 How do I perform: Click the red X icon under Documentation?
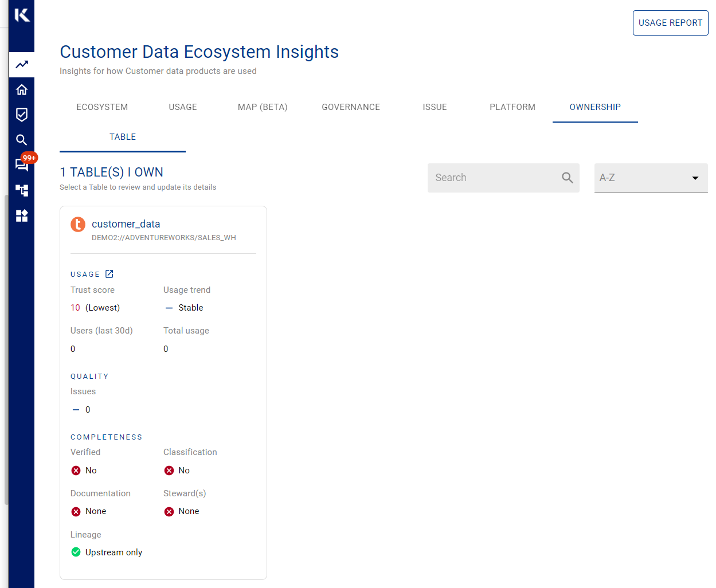pyautogui.click(x=76, y=512)
